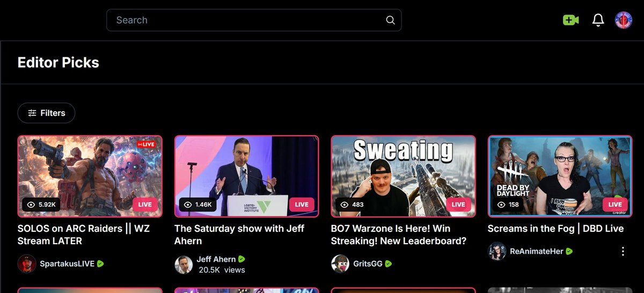Open the Sweating BO7 Warzone thumbnail
Image resolution: width=644 pixels, height=293 pixels.
coord(404,176)
